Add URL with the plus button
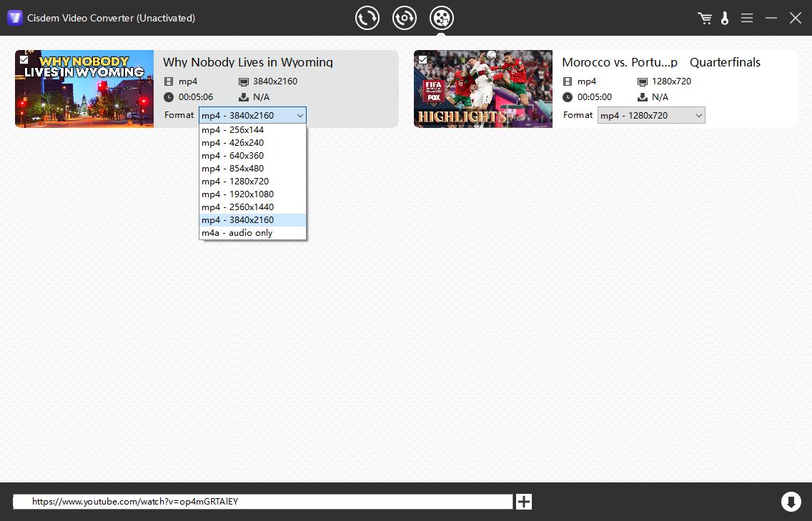Viewport: 812px width, 521px height. (523, 501)
